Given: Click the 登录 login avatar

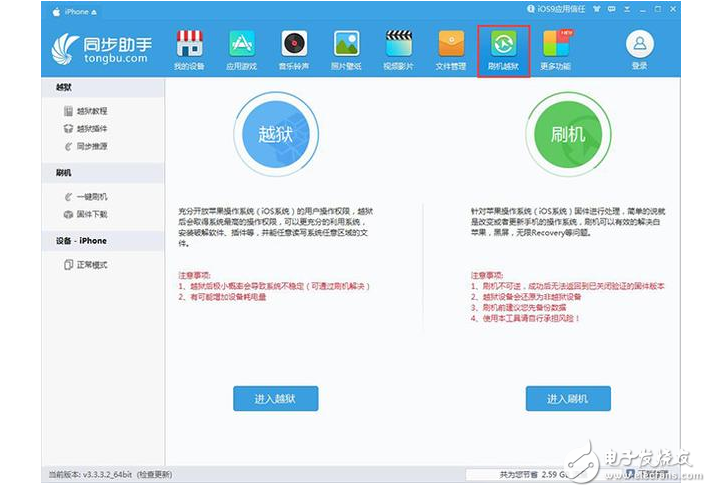Looking at the screenshot, I should [639, 49].
